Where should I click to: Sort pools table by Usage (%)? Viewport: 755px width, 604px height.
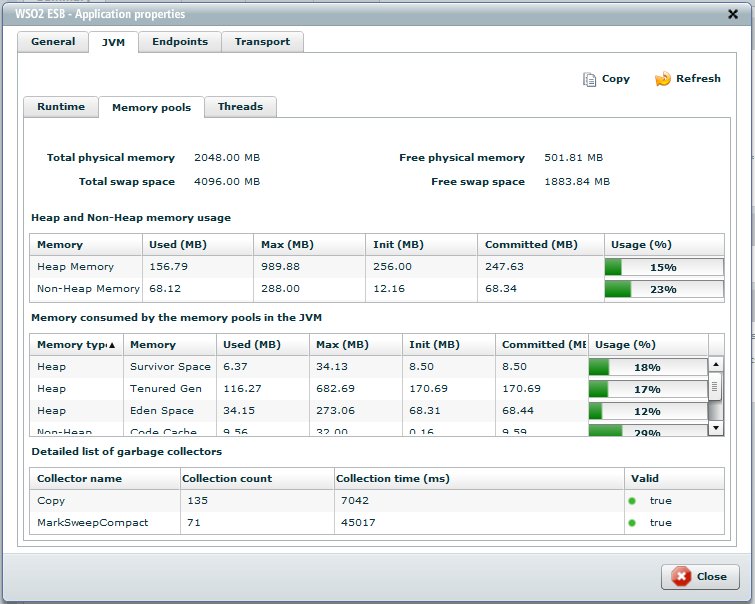[648, 345]
